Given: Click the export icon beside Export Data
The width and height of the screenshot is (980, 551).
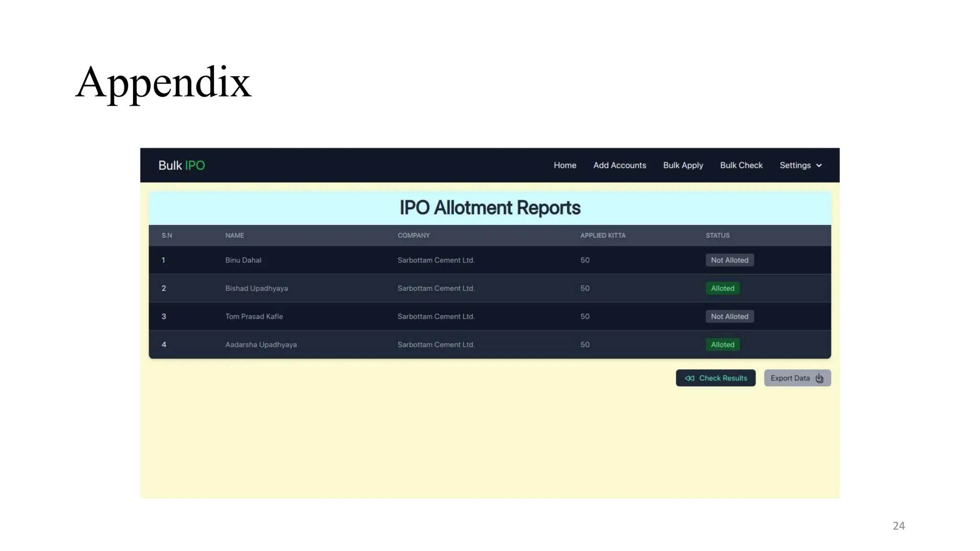Looking at the screenshot, I should 819,378.
